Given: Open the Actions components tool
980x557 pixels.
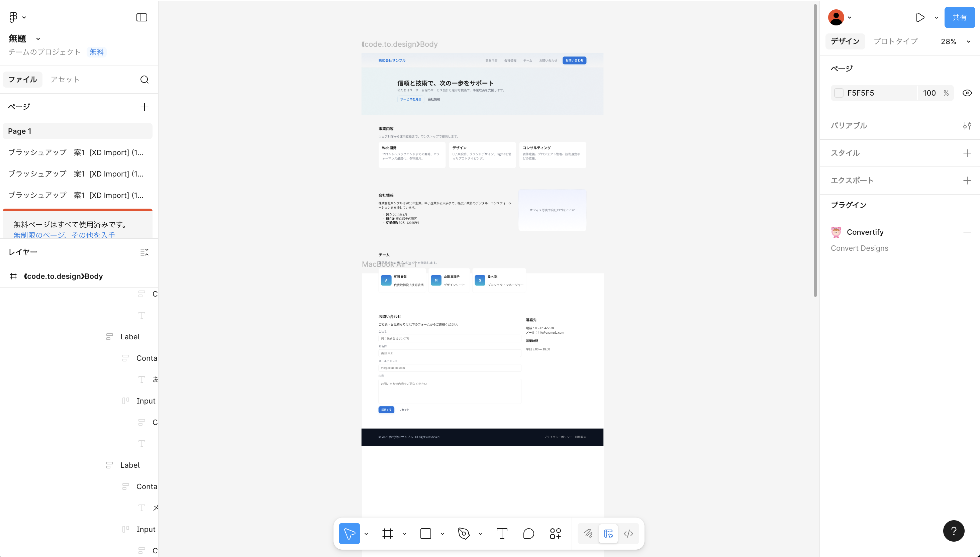Looking at the screenshot, I should pos(555,534).
